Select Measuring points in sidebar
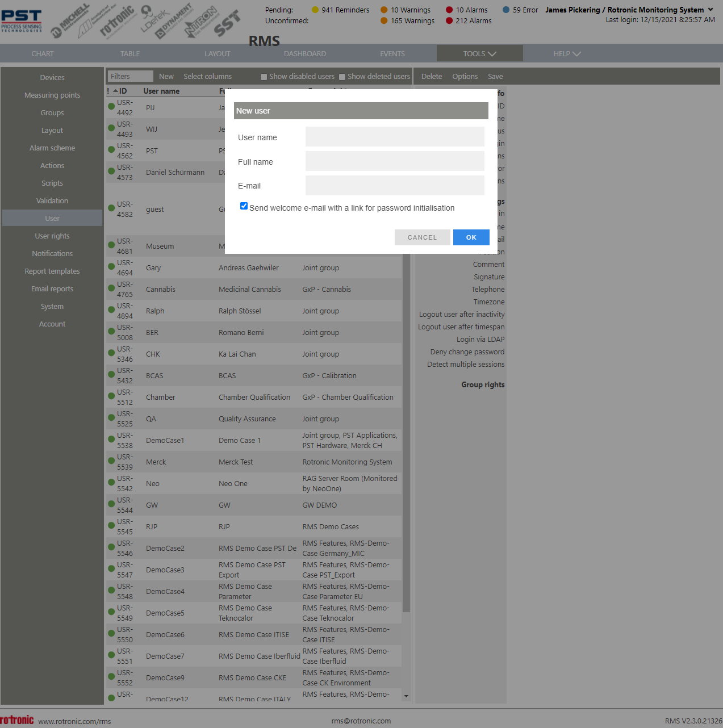The image size is (723, 728). click(x=52, y=95)
